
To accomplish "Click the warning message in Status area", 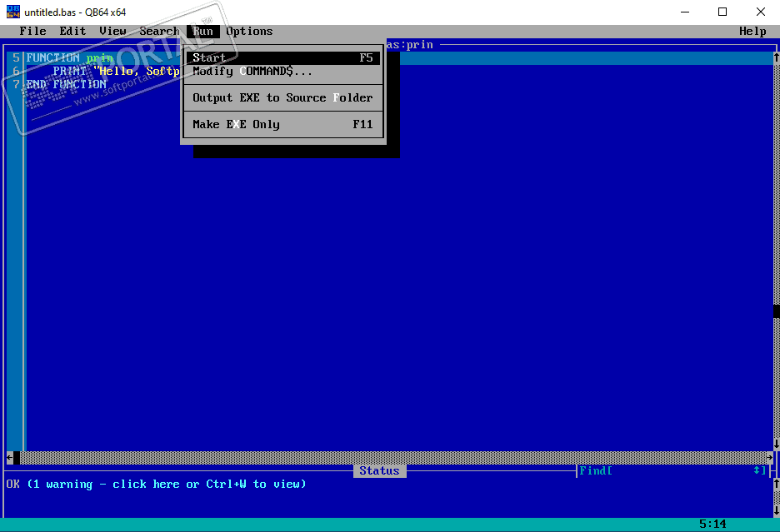I will coord(167,485).
